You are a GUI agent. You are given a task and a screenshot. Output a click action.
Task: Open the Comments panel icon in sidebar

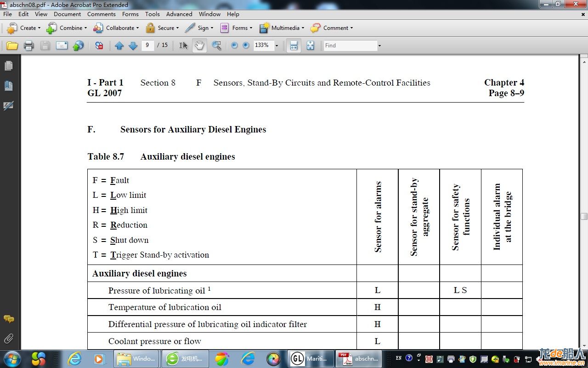point(9,319)
